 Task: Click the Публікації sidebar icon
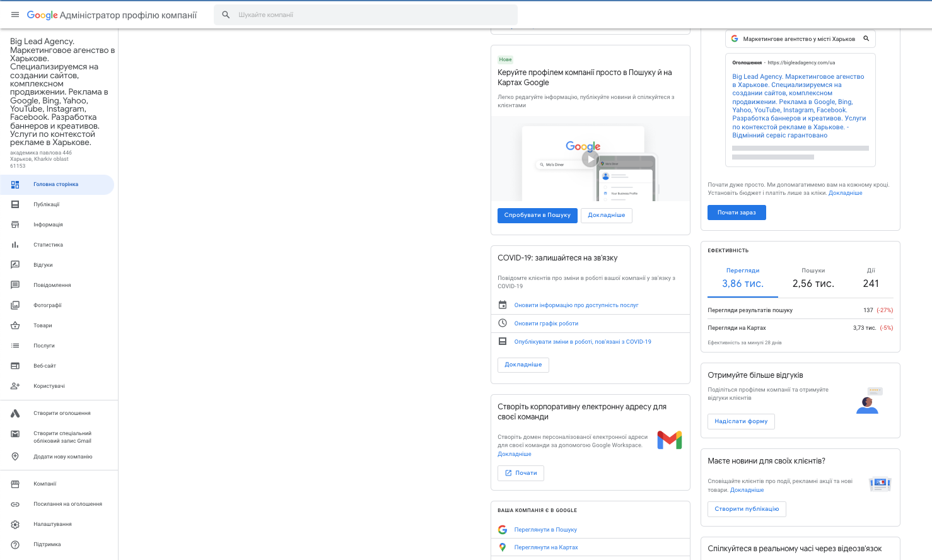(x=15, y=204)
